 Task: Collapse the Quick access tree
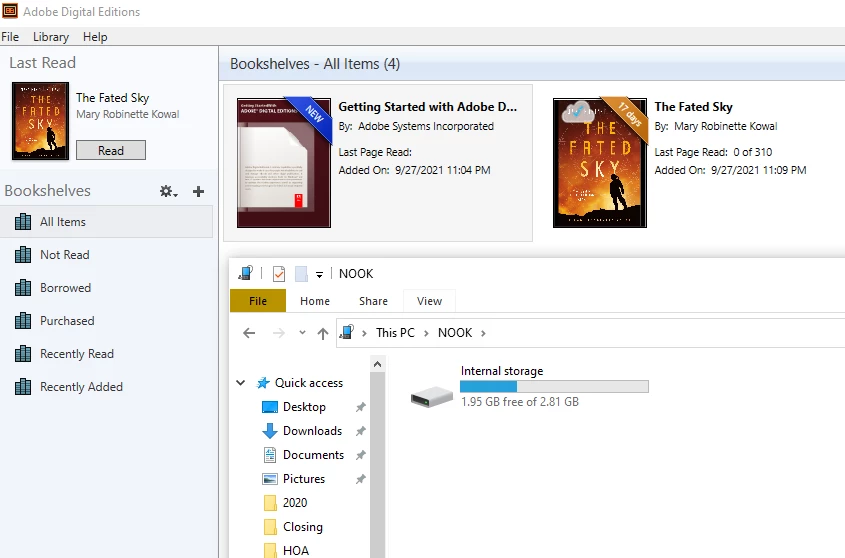[240, 383]
